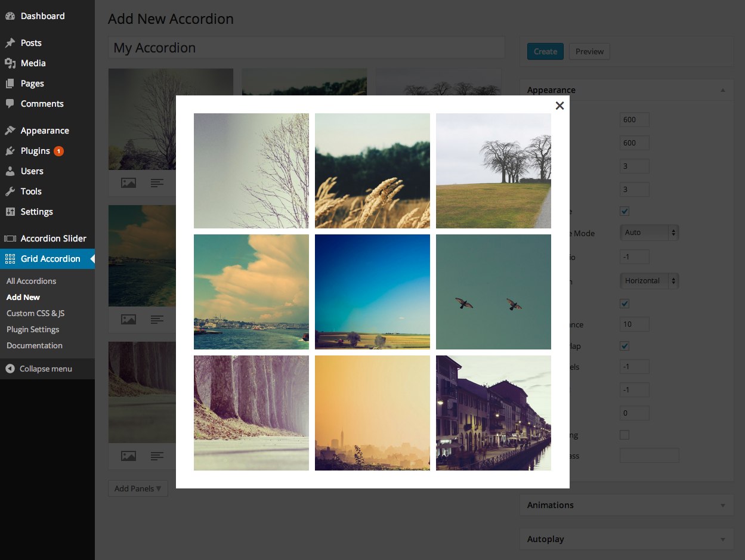Click the Accordion Slider menu icon
This screenshot has height=560, width=745.
point(10,239)
